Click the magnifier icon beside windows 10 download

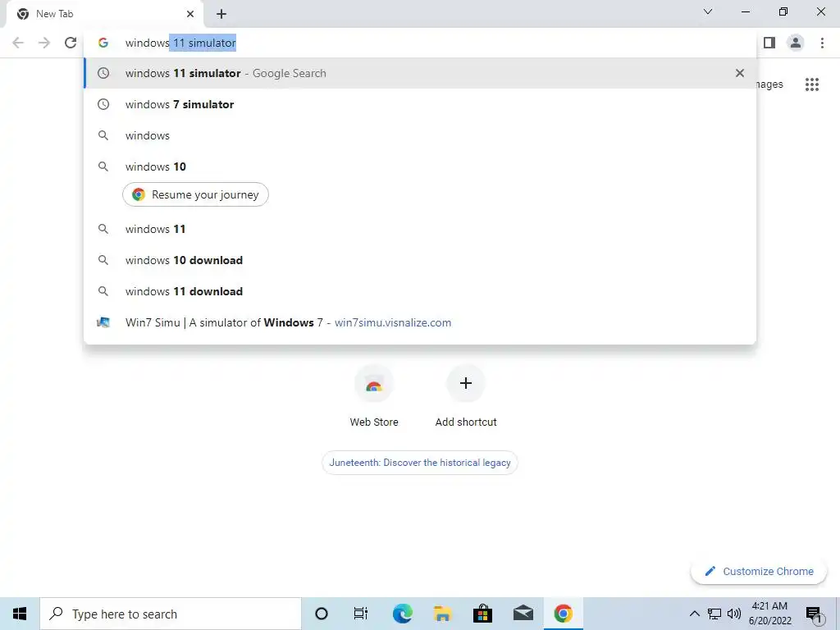point(103,260)
